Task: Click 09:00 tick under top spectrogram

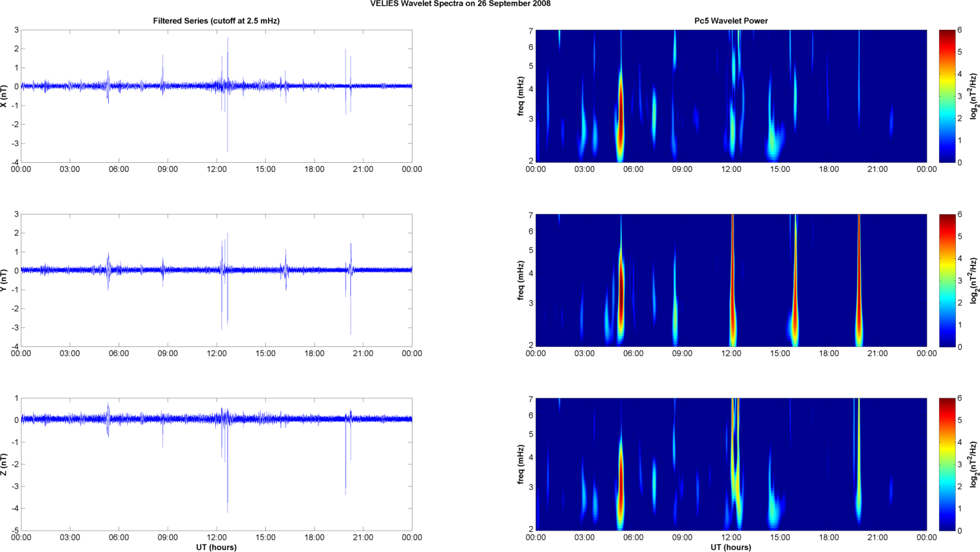Action: (682, 169)
